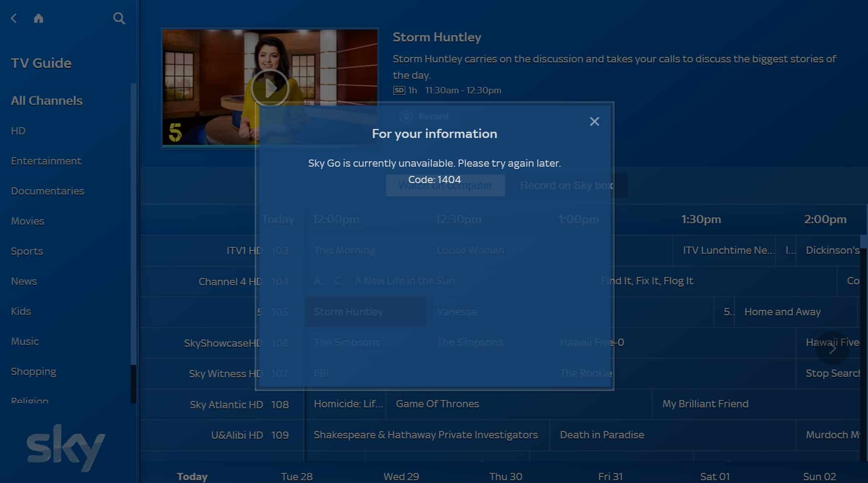Screen dimensions: 868x483
Task: Filter guide by Entertainment
Action: point(46,161)
